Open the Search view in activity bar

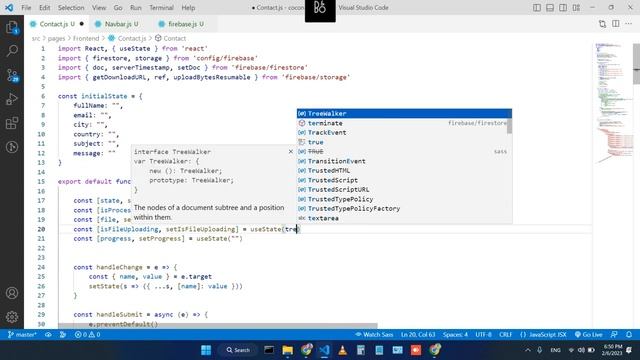12,51
